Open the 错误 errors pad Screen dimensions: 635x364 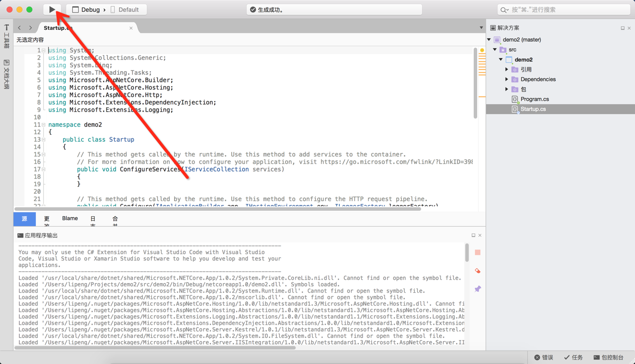[x=544, y=358]
